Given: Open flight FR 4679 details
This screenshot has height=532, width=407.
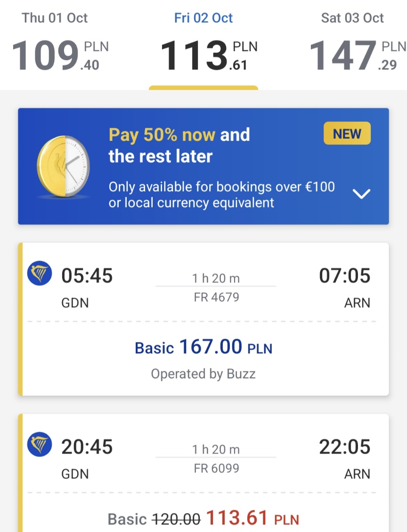Looking at the screenshot, I should coord(216,297).
